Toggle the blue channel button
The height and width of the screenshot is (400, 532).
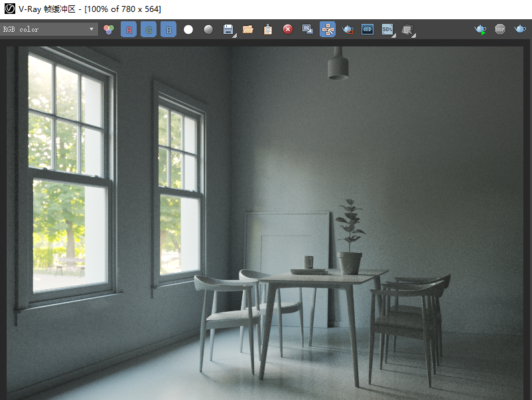point(168,29)
